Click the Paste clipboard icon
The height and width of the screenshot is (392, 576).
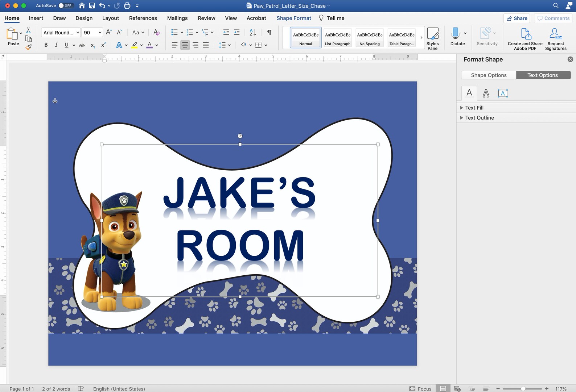(13, 34)
